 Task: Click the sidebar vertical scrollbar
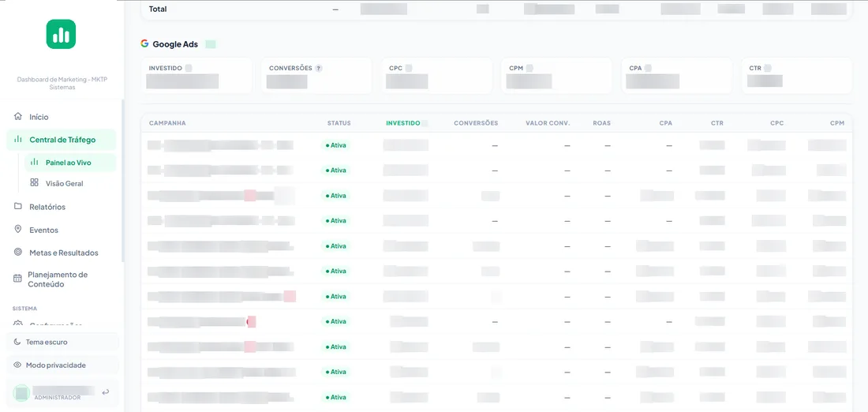(123, 181)
